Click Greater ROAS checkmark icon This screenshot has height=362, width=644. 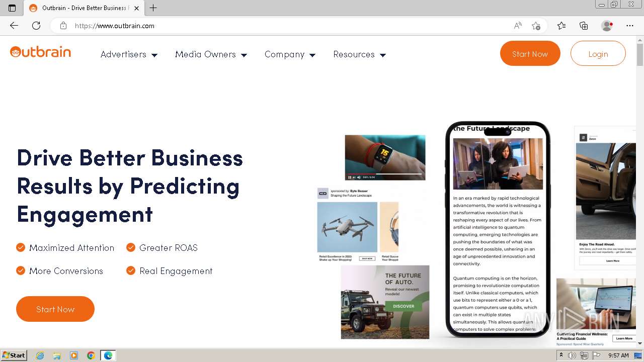click(x=131, y=247)
